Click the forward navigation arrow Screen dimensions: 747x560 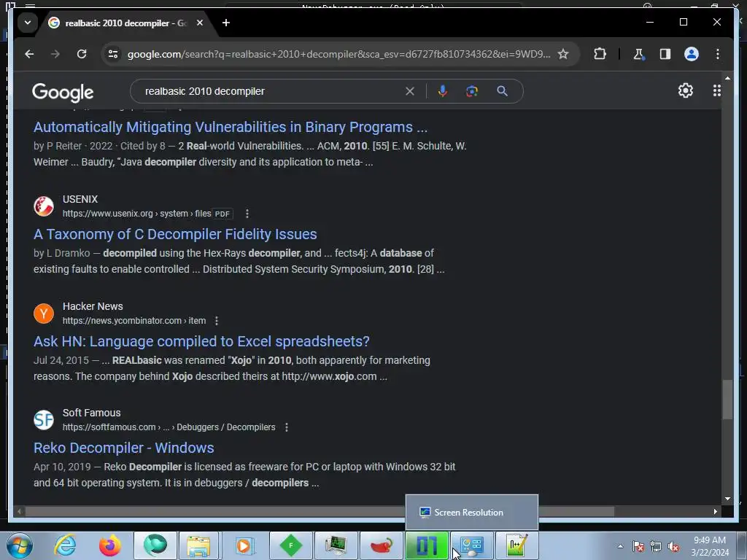click(x=55, y=54)
